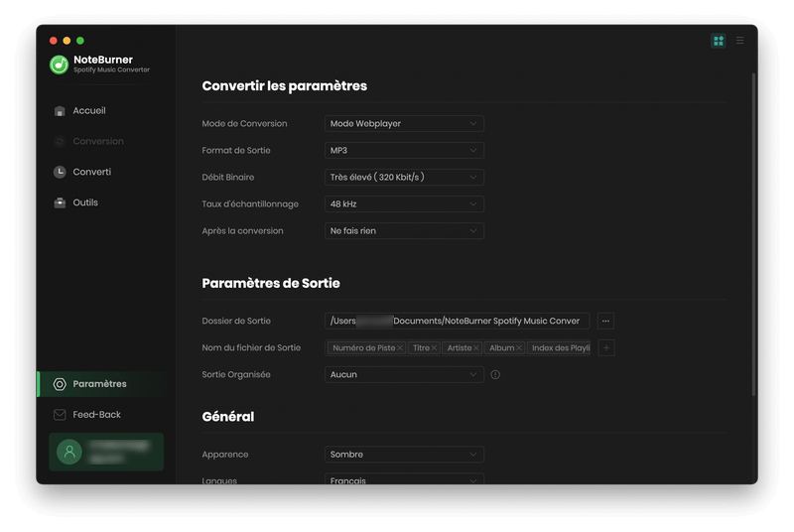Click the Apparence label
The width and height of the screenshot is (794, 532).
pyautogui.click(x=225, y=455)
